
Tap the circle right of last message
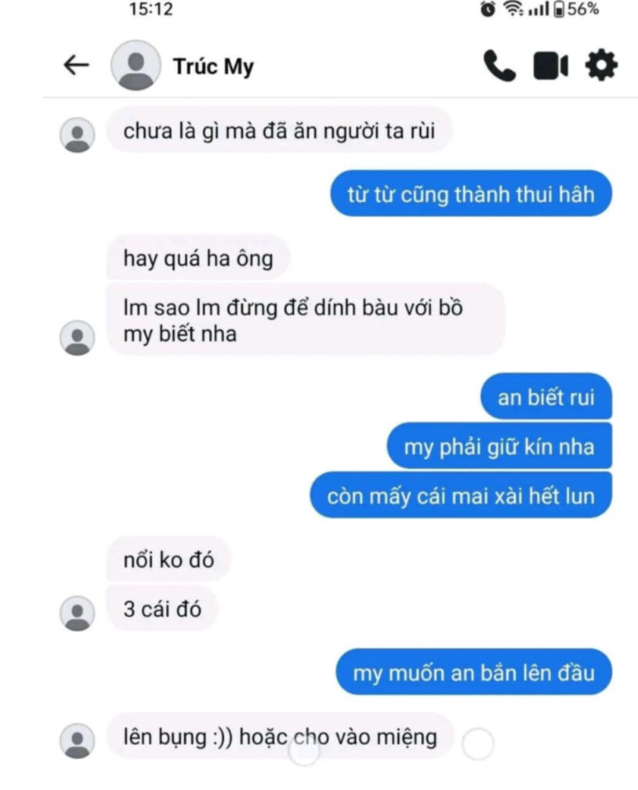click(477, 744)
